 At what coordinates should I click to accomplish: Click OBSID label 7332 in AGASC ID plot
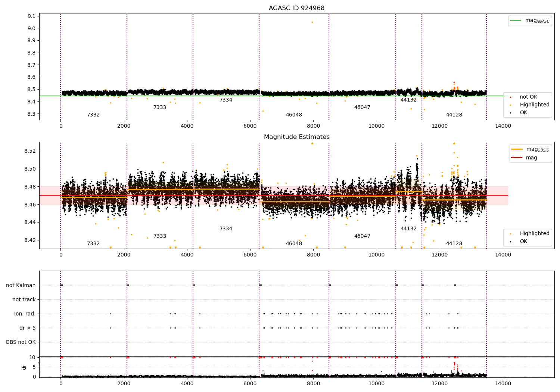pos(93,115)
